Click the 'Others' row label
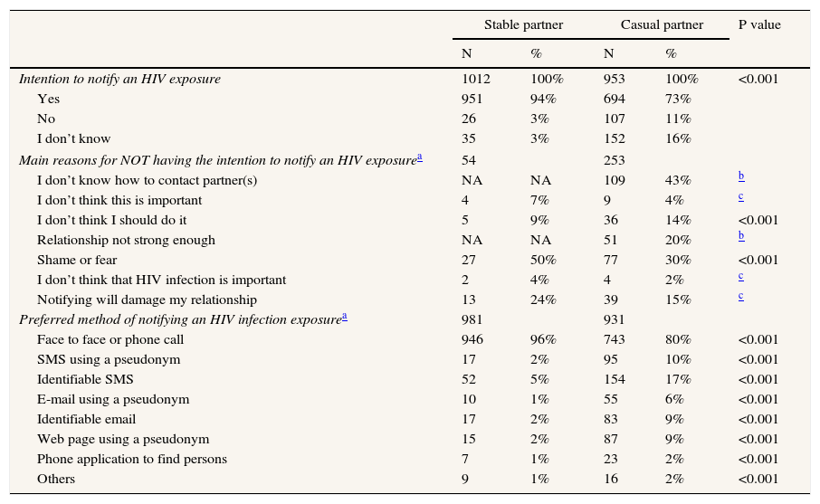This screenshot has width=820, height=504. pyautogui.click(x=56, y=480)
